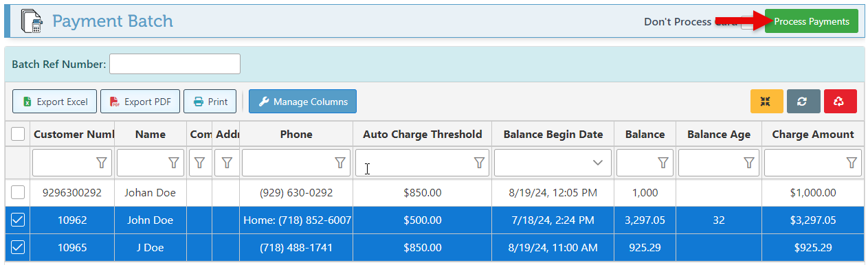Click the red recycle icon button
Image resolution: width=868 pixels, height=265 pixels.
841,102
